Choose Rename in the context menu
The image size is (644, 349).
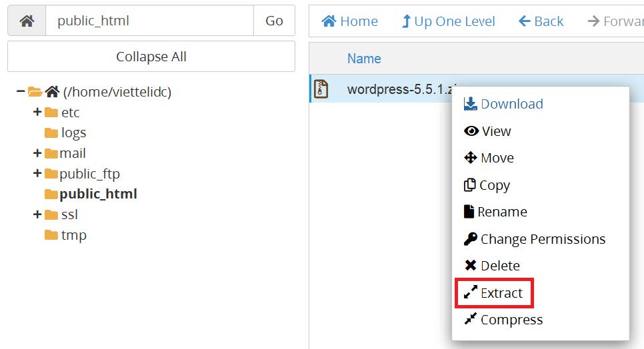tap(495, 212)
